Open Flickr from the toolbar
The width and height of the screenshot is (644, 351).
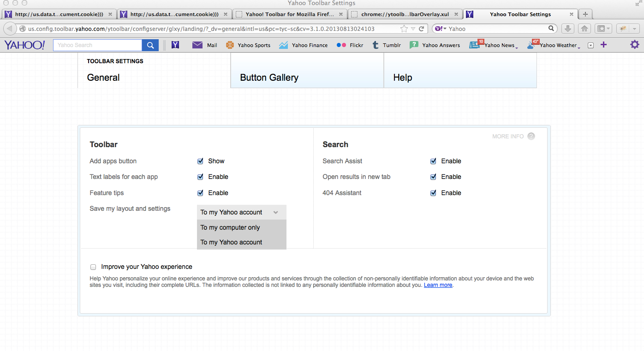tap(350, 45)
